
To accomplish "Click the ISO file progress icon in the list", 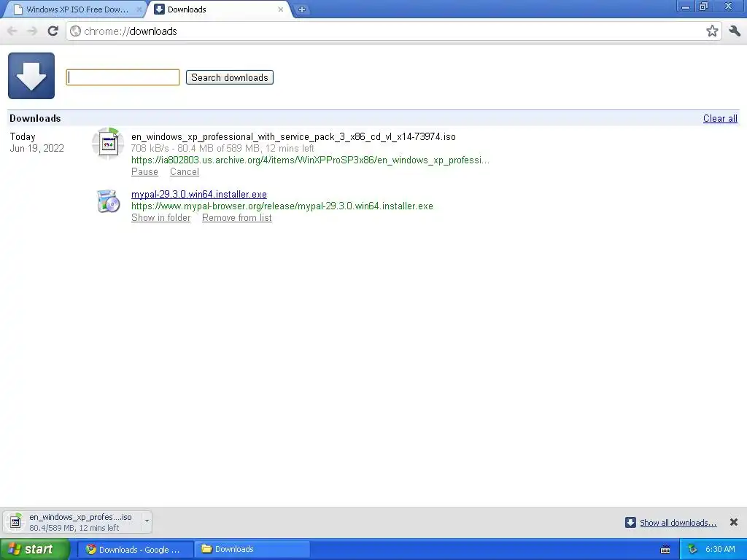I will click(x=108, y=143).
